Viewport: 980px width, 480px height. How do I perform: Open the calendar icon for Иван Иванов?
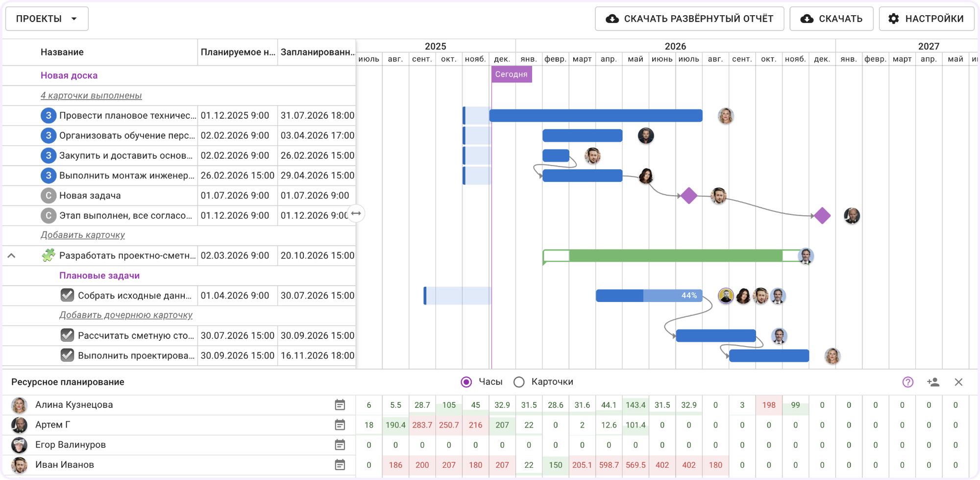click(x=340, y=465)
